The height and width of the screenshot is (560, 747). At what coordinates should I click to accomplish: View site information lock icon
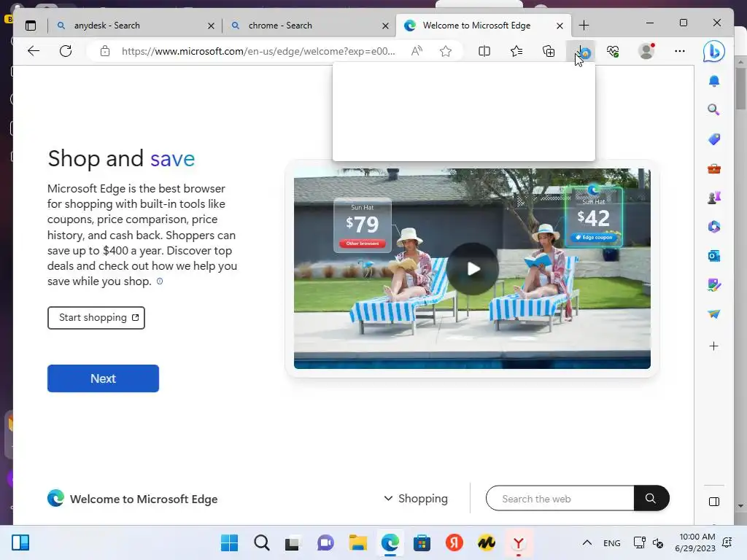coord(105,51)
